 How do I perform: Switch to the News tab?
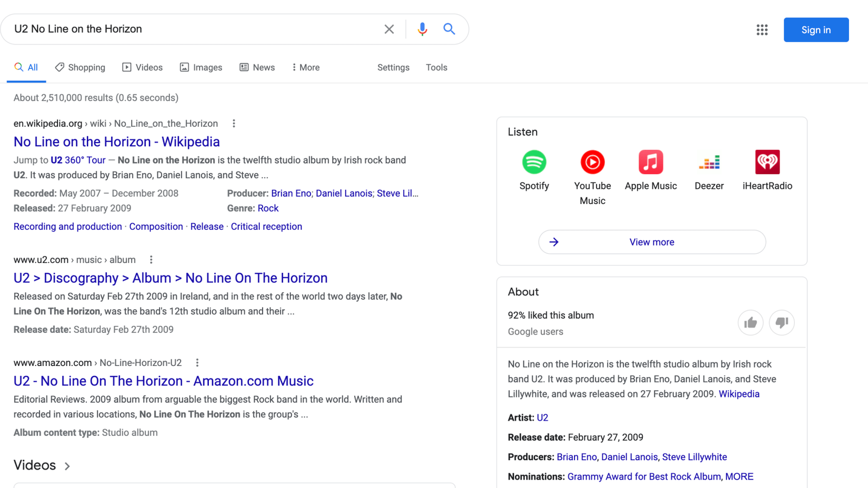[x=257, y=67]
